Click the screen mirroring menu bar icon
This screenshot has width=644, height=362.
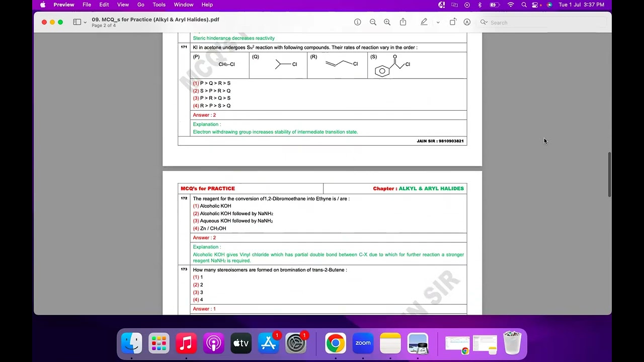(455, 5)
